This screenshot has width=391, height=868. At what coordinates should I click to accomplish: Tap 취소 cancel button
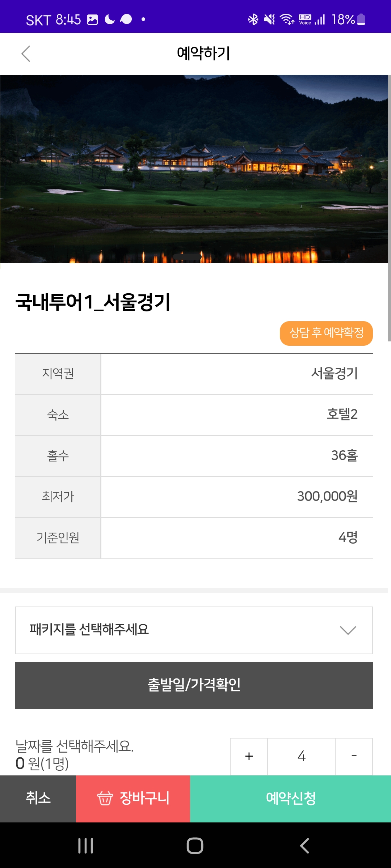click(x=38, y=798)
